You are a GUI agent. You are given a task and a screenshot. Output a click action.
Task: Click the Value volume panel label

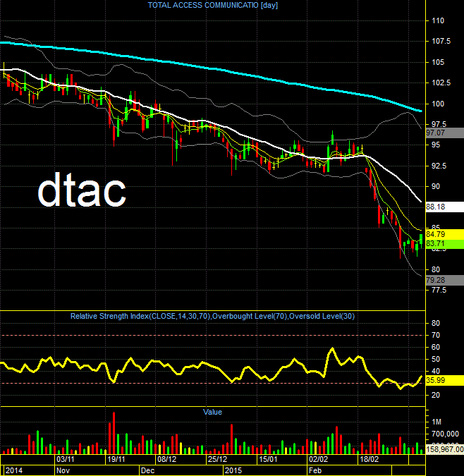(x=212, y=412)
